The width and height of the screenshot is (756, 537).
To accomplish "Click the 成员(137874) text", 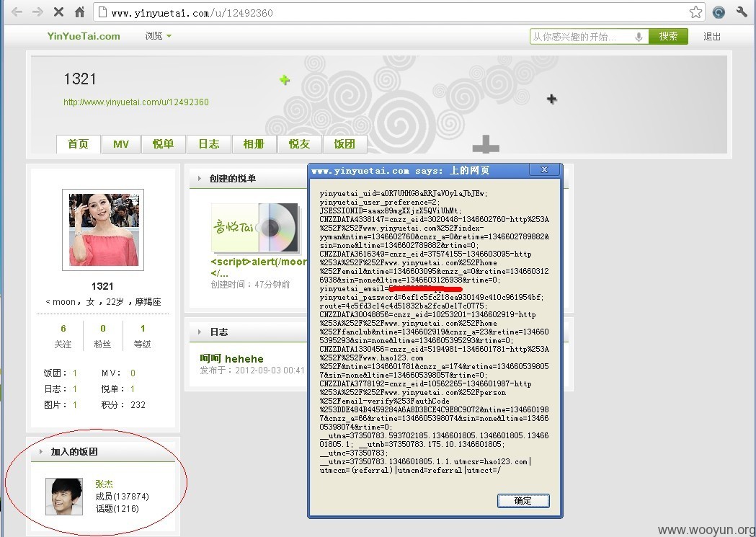I will [x=122, y=497].
